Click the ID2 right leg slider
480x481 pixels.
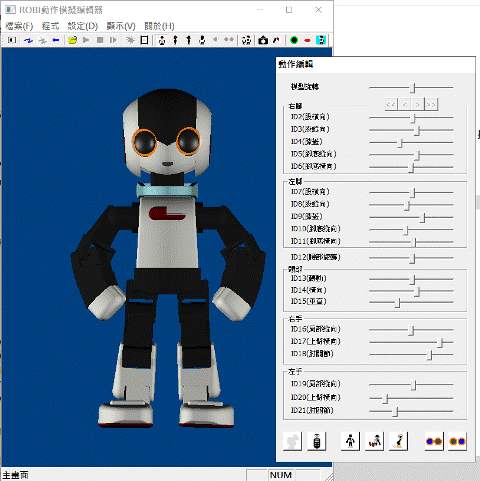[411, 117]
